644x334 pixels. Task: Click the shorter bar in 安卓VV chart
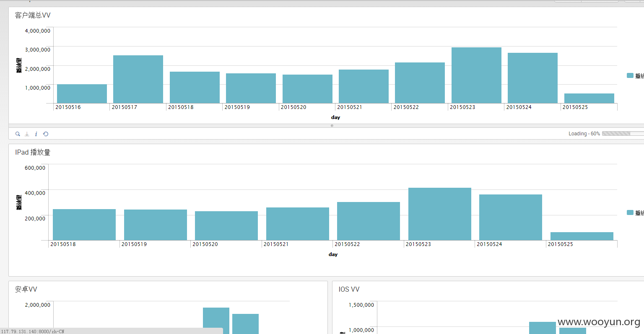point(245,324)
